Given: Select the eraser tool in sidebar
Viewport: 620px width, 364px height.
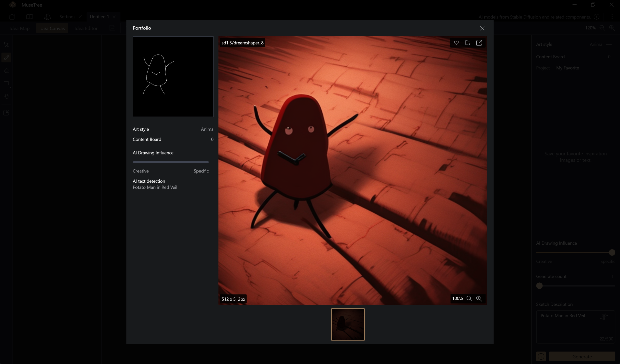Looking at the screenshot, I should 6,70.
